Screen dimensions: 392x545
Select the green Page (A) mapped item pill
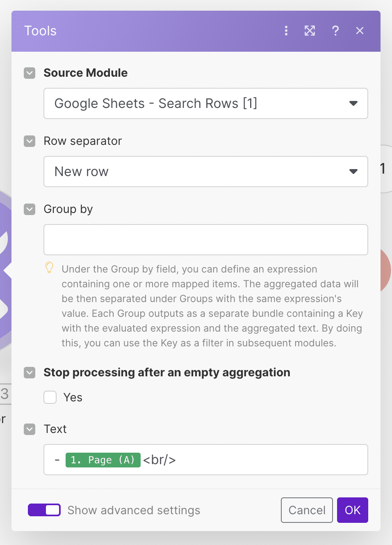click(x=103, y=460)
